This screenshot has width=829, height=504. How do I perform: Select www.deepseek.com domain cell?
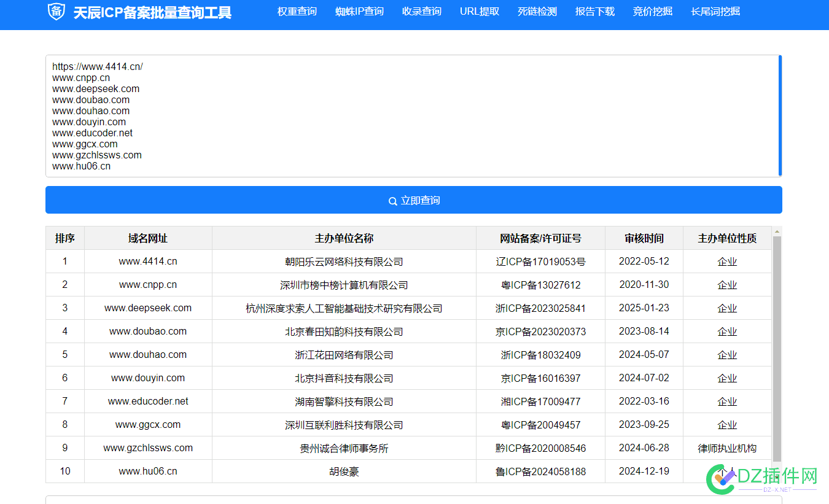pos(148,308)
